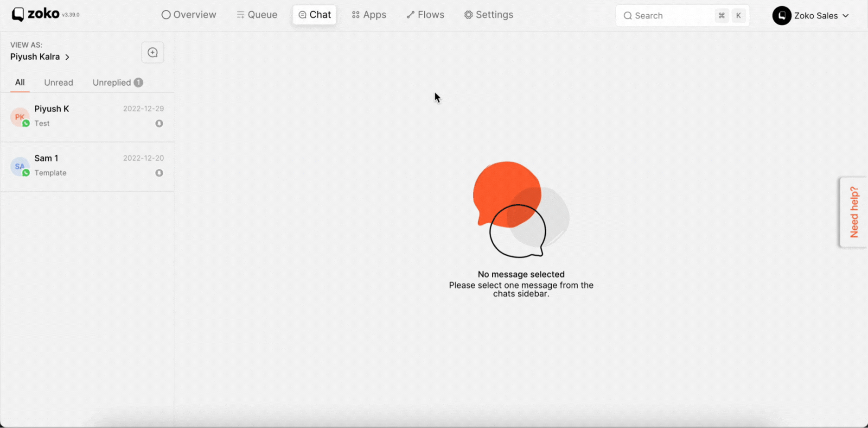The width and height of the screenshot is (868, 428).
Task: Click the SA avatar
Action: coord(19,166)
